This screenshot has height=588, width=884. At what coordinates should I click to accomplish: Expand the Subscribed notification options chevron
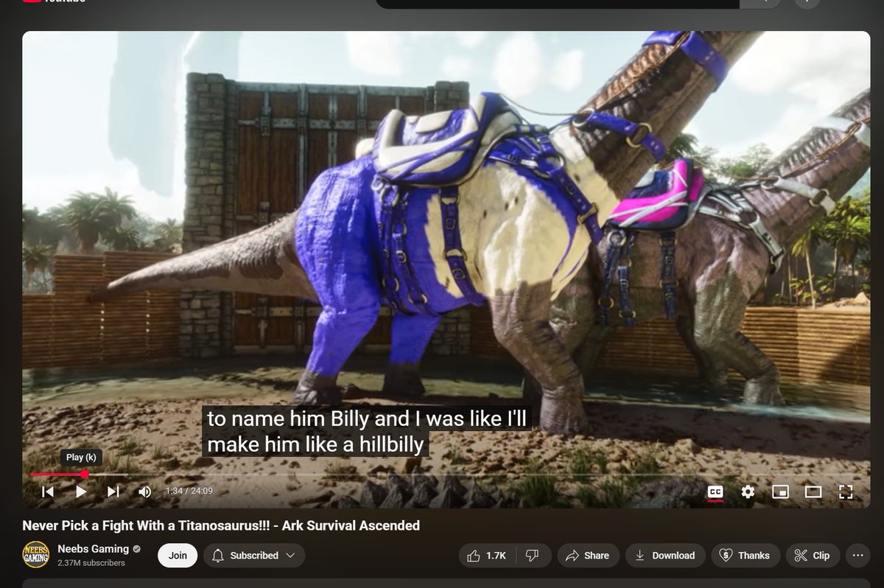pos(292,556)
